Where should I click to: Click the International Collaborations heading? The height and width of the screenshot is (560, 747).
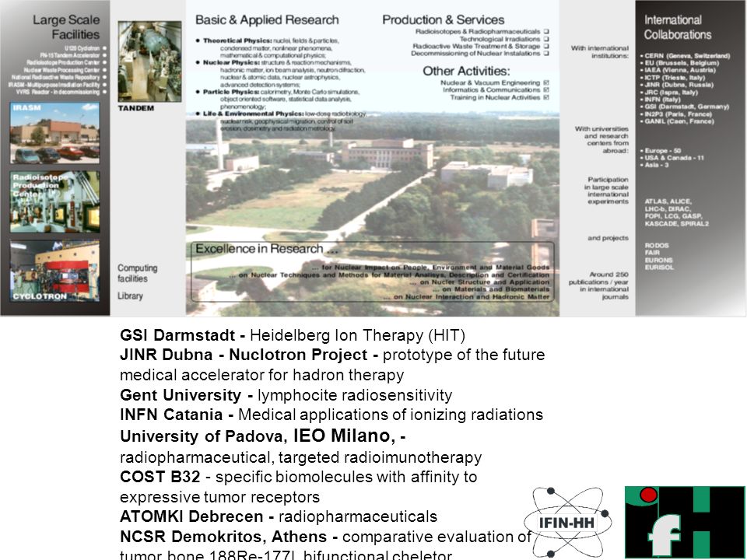coord(678,27)
